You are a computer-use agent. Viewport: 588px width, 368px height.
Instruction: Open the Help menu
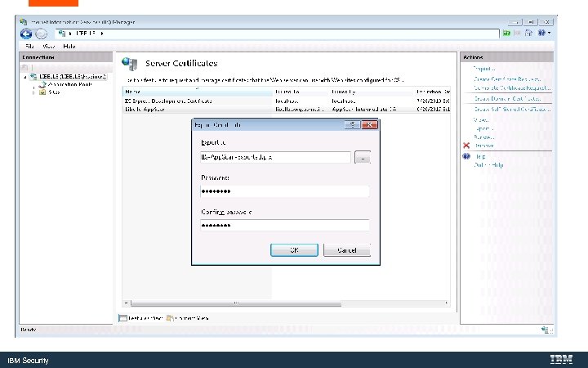coord(69,46)
